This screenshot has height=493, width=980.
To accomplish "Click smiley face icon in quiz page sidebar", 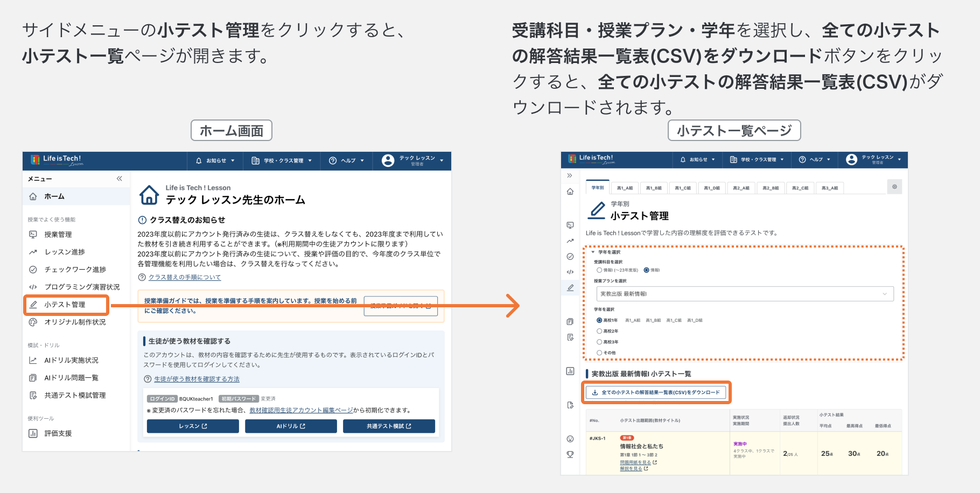I will [x=570, y=439].
